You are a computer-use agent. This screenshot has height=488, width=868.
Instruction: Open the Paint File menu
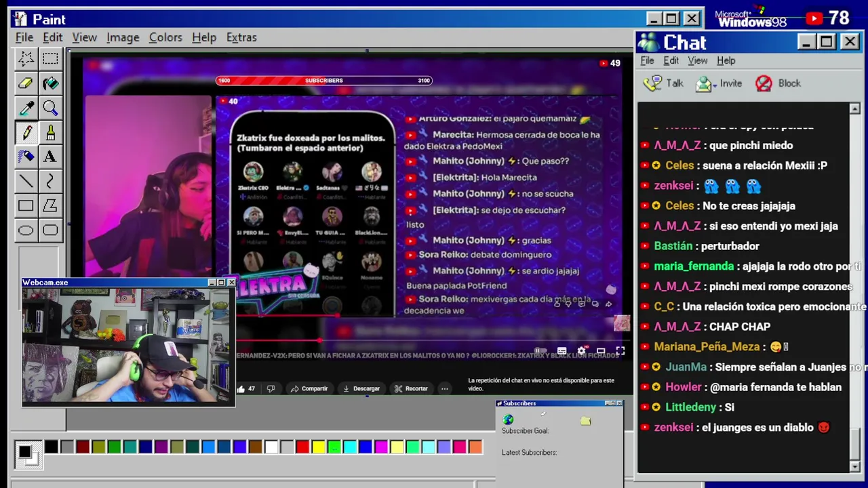24,37
